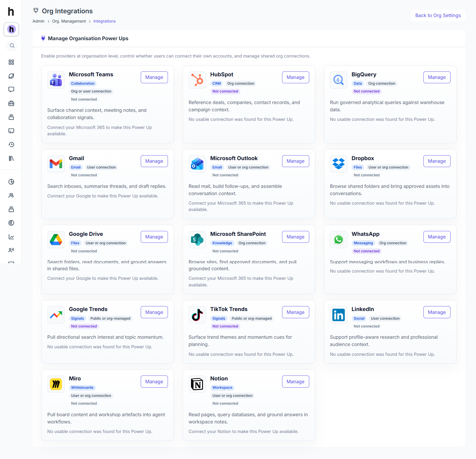The image size is (476, 459).
Task: Manage the HubSpot integration
Action: point(296,77)
